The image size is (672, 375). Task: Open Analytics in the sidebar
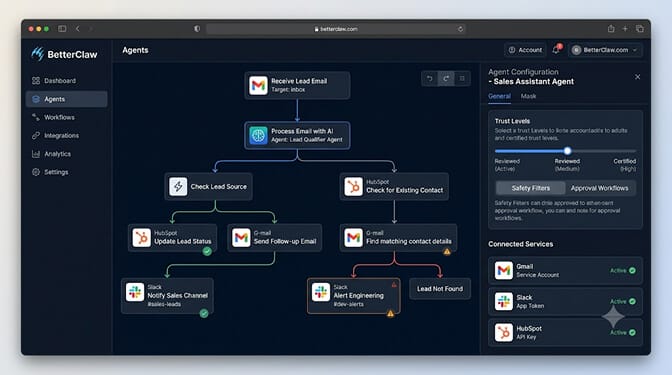66,154
